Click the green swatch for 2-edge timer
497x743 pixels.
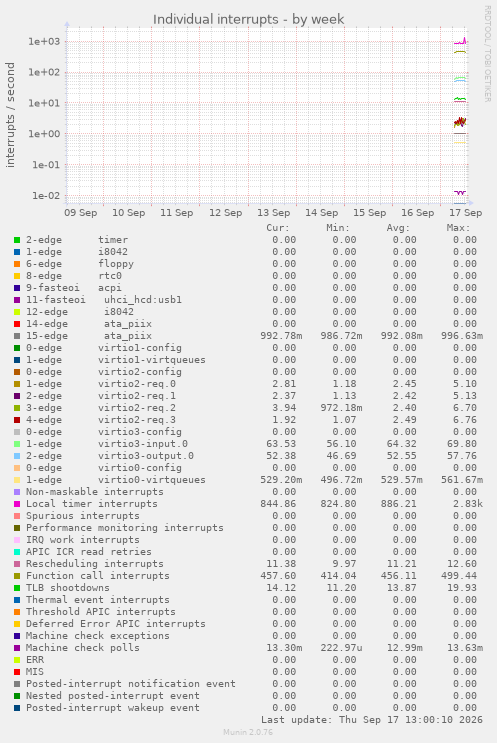pyautogui.click(x=17, y=240)
